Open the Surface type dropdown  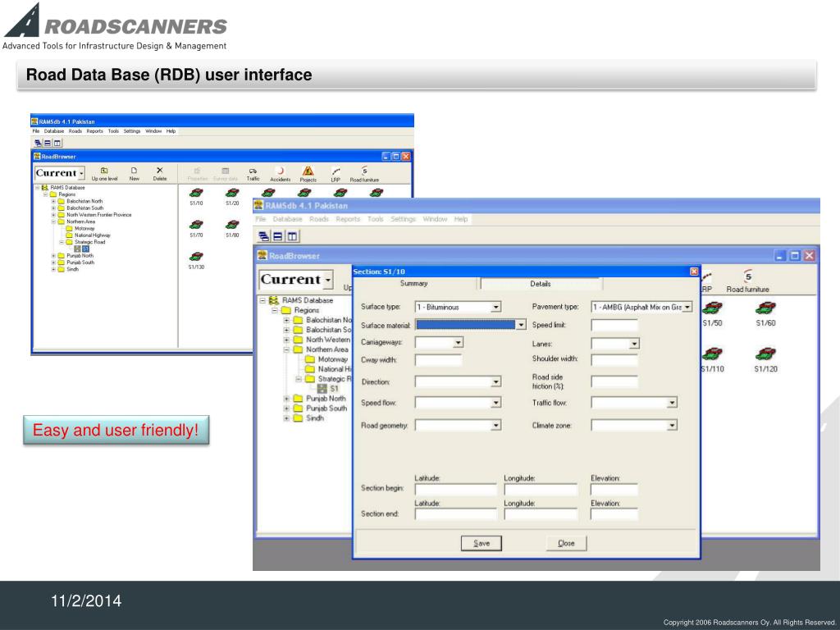pyautogui.click(x=496, y=307)
